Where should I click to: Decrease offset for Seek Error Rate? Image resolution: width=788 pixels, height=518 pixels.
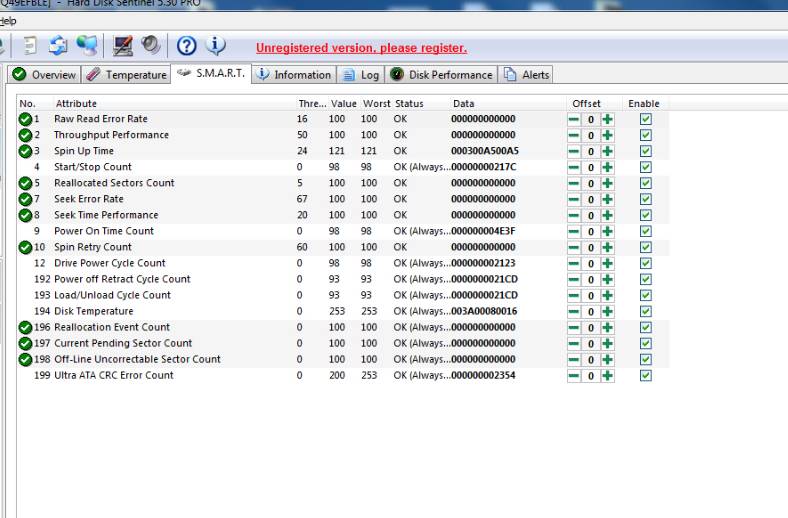tap(574, 199)
